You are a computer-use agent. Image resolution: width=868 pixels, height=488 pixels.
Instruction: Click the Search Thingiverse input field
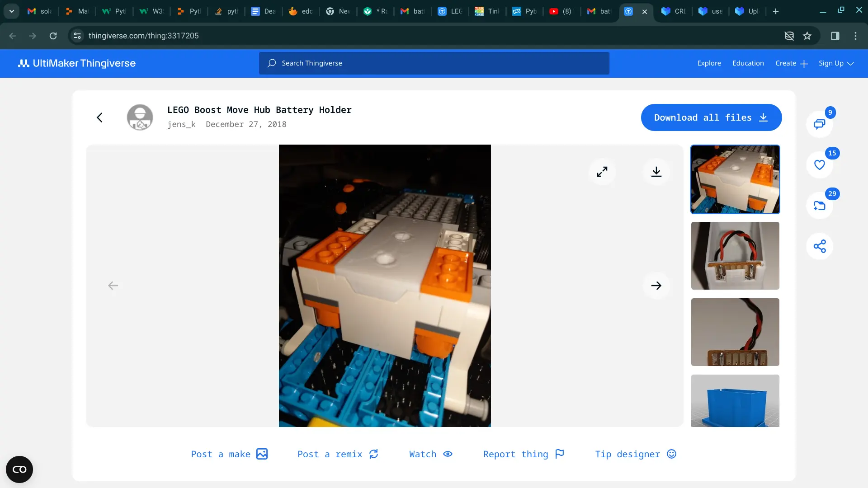tap(434, 63)
